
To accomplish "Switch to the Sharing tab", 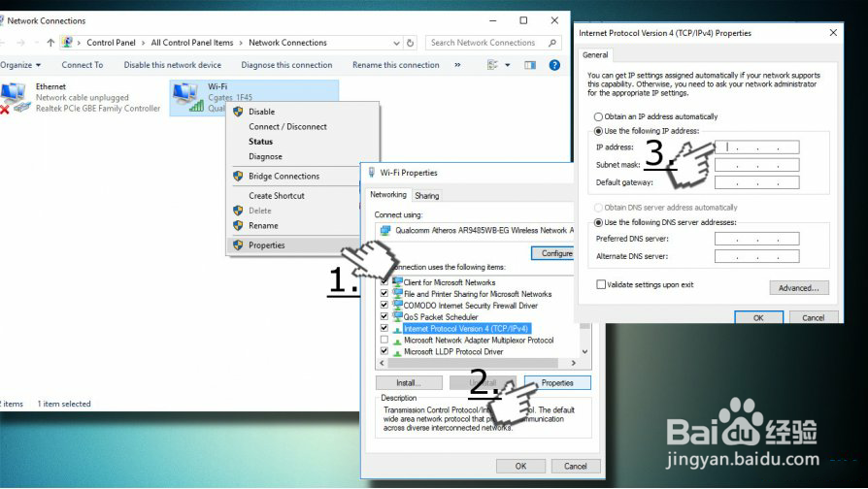I will 427,196.
